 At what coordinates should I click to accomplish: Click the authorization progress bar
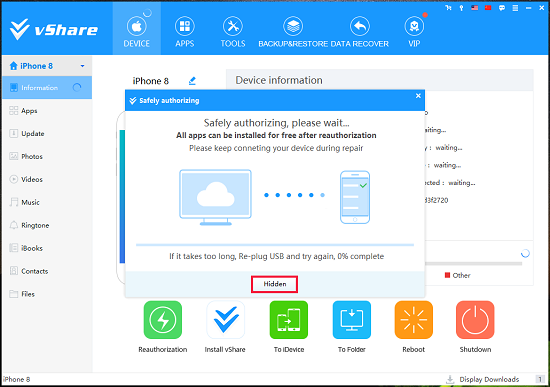pos(275,245)
